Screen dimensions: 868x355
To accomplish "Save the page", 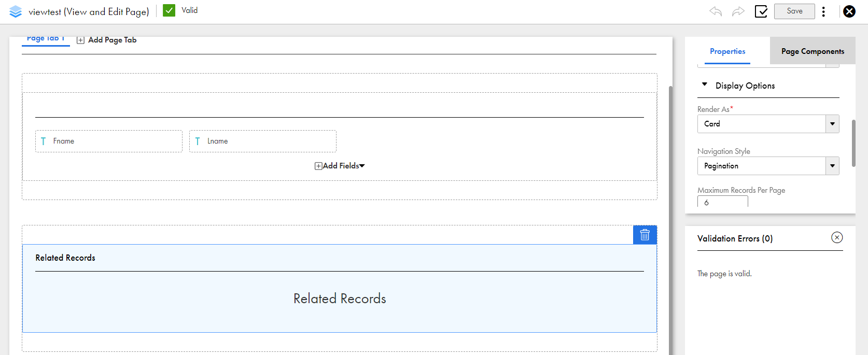I will tap(794, 11).
